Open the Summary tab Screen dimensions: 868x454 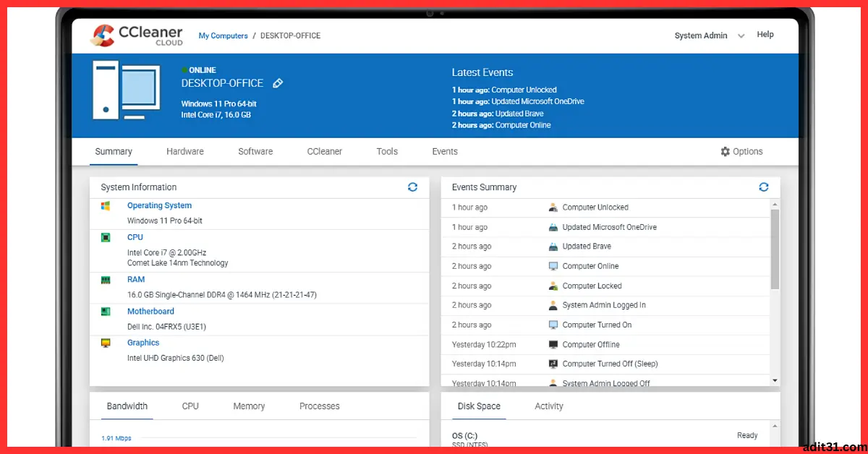[x=114, y=152]
